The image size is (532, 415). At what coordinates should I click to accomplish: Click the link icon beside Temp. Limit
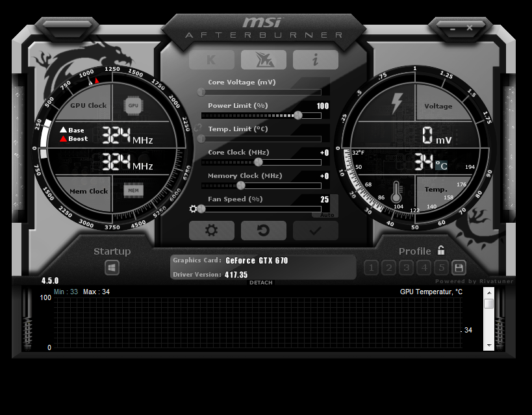(197, 128)
